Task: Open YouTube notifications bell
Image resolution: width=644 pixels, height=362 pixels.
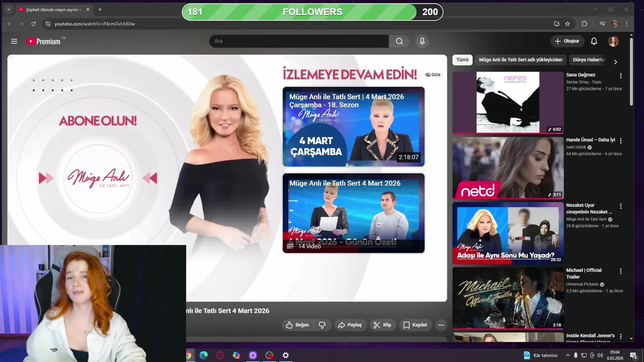Action: tap(594, 41)
